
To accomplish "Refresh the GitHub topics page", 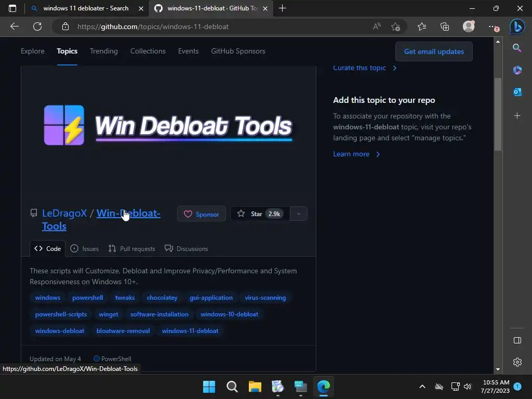I will click(x=37, y=26).
